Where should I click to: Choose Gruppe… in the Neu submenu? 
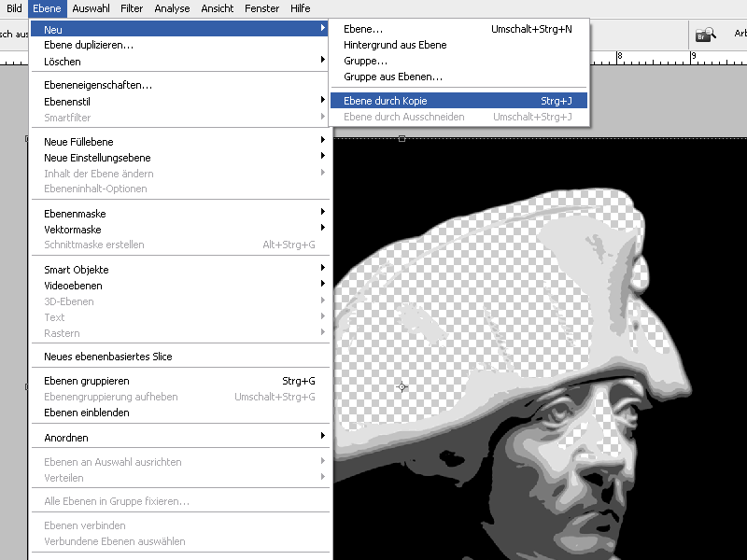[458, 61]
